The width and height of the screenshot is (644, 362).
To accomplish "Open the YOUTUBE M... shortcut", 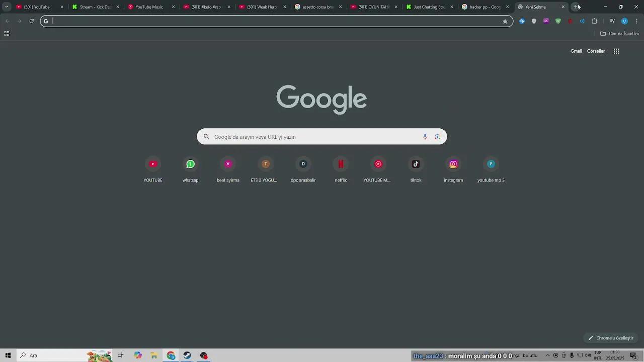I will [x=378, y=170].
